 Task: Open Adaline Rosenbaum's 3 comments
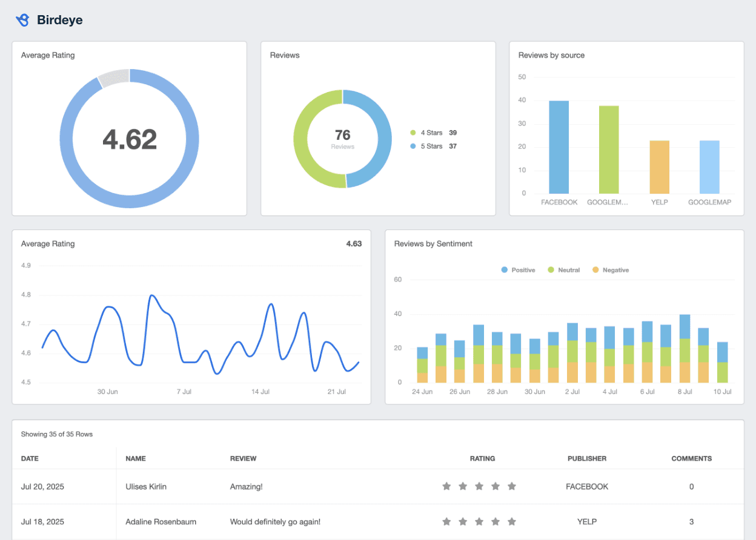691,521
